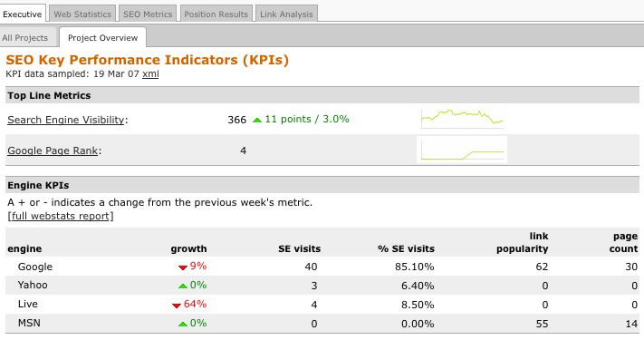The width and height of the screenshot is (644, 340).
Task: Click the '8.50%' cell in Live row
Action: point(418,305)
